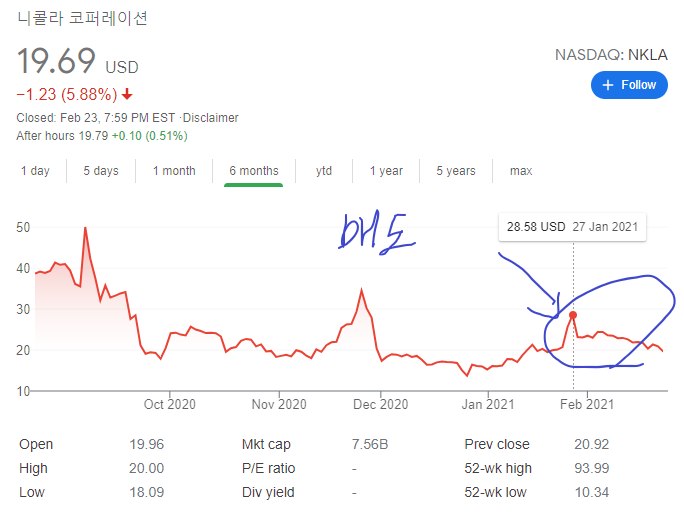Image resolution: width=684 pixels, height=524 pixels.
Task: Switch chart to ytd
Action: tap(324, 171)
